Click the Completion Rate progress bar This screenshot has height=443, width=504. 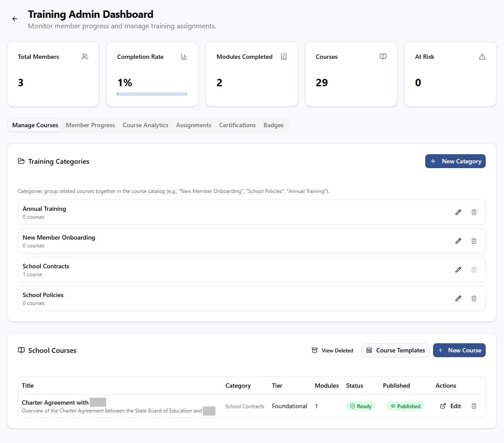point(152,94)
